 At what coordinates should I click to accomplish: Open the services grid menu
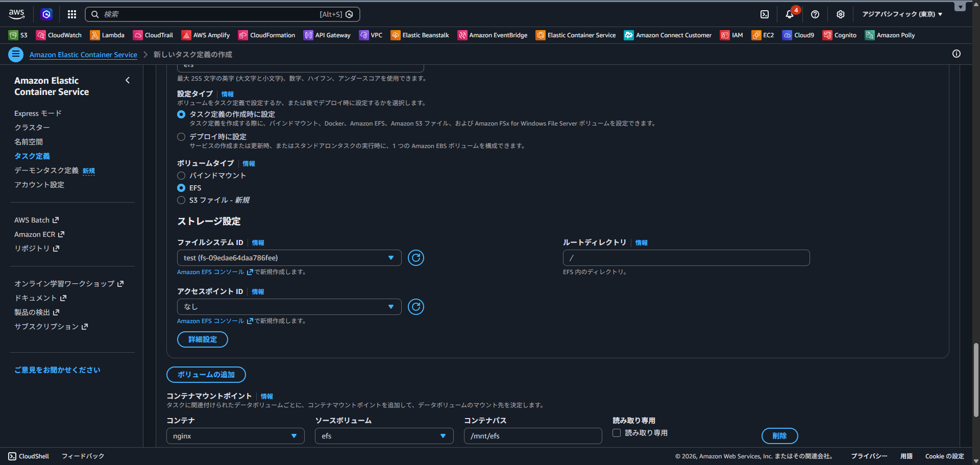tap(72, 14)
